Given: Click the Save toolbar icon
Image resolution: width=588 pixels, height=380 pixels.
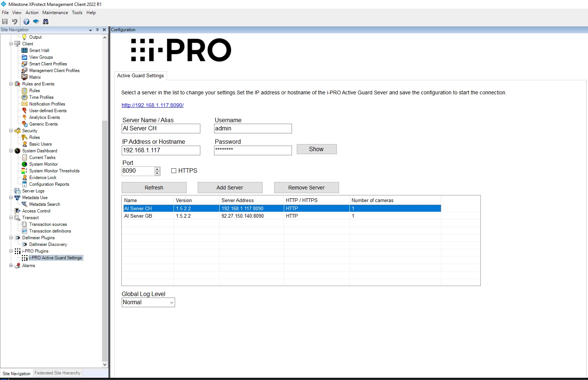Looking at the screenshot, I should click(5, 22).
